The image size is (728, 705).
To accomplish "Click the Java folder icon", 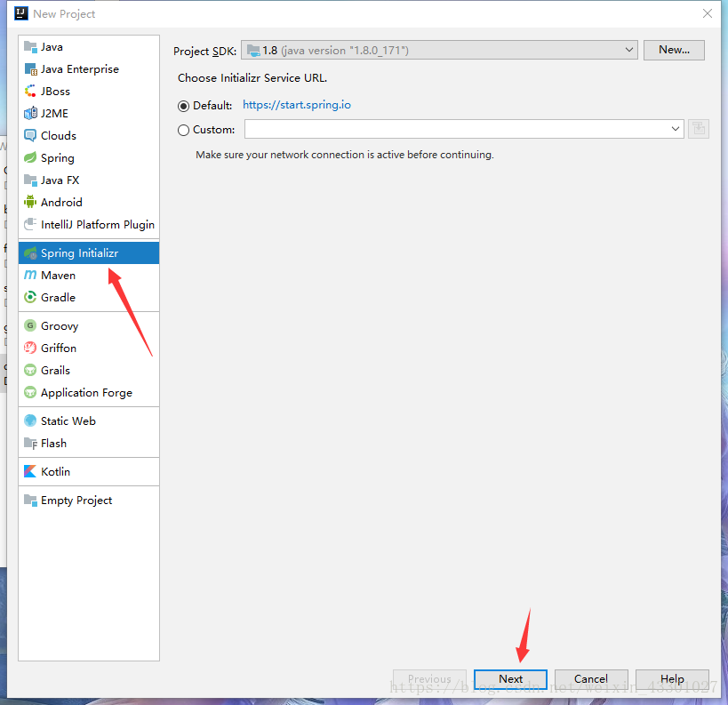I will tap(30, 47).
